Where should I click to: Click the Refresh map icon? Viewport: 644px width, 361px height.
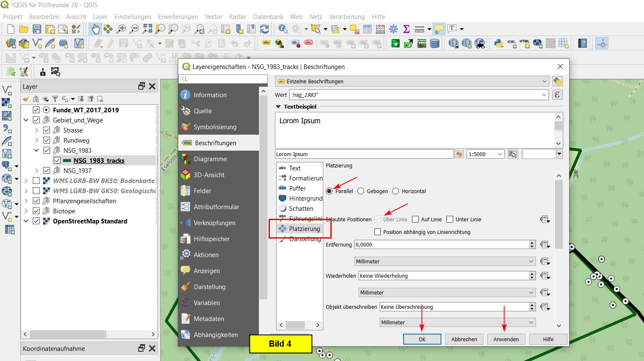264,29
